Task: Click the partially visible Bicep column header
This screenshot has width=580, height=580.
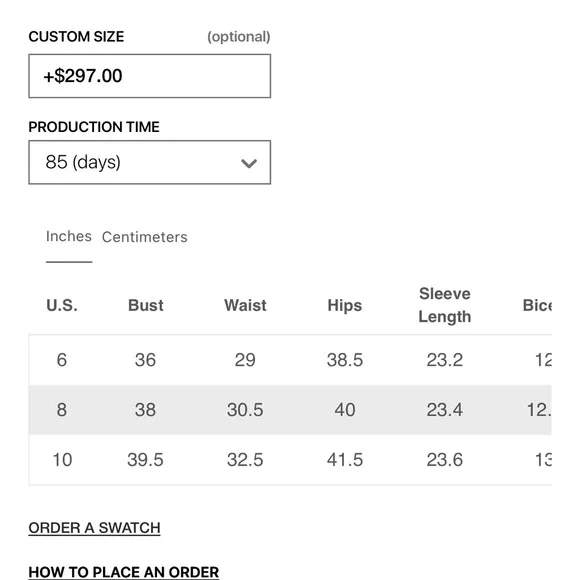Action: pyautogui.click(x=537, y=306)
